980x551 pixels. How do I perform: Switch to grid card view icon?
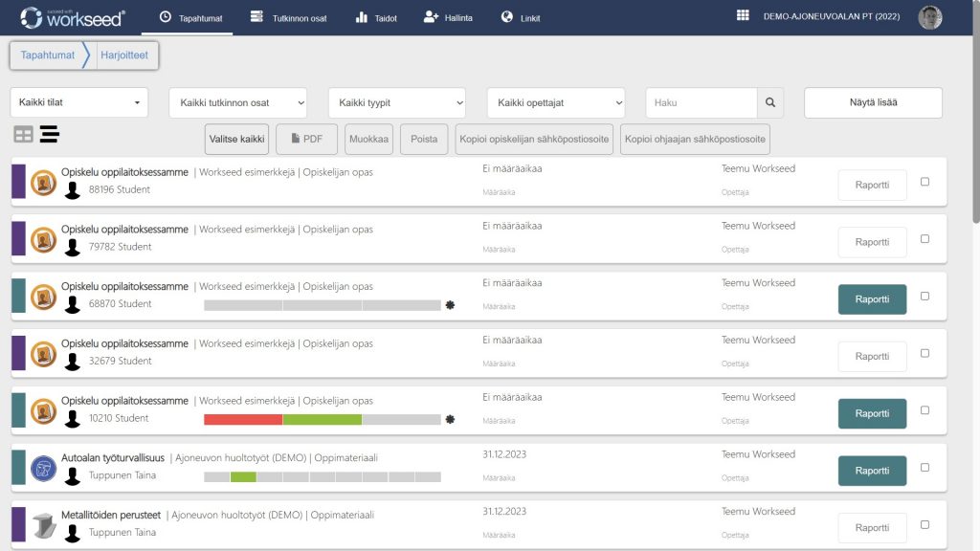click(23, 135)
